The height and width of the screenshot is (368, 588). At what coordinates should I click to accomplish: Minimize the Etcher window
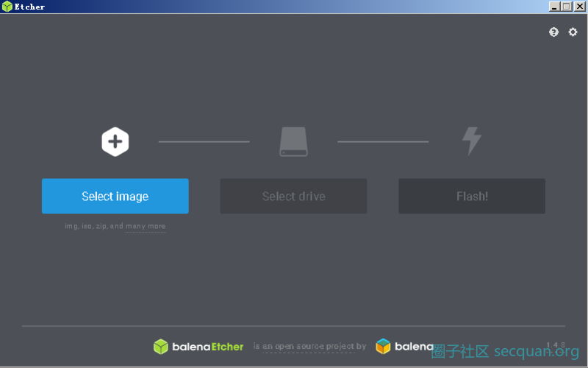(x=554, y=7)
